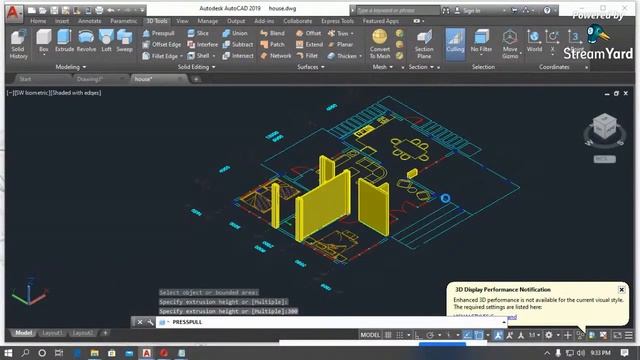Apply Union to solids

235,33
